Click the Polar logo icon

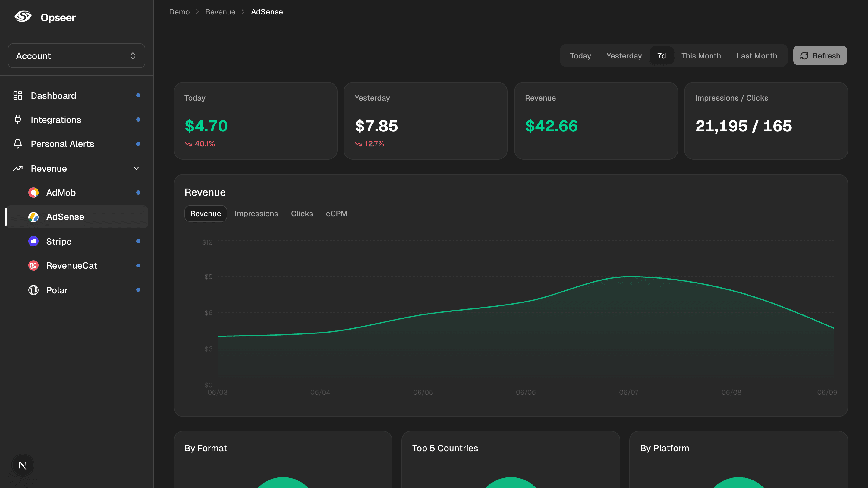click(x=33, y=290)
